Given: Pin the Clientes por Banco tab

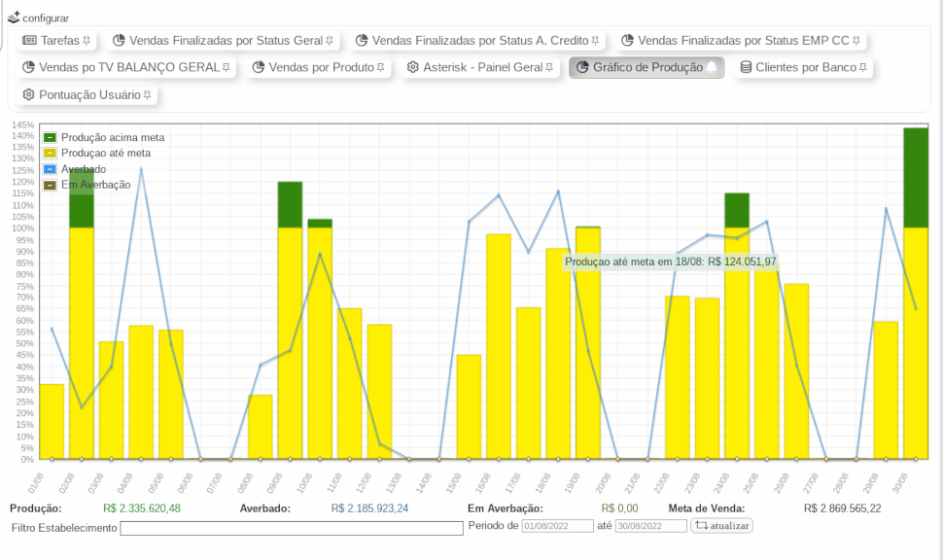Looking at the screenshot, I should [863, 68].
